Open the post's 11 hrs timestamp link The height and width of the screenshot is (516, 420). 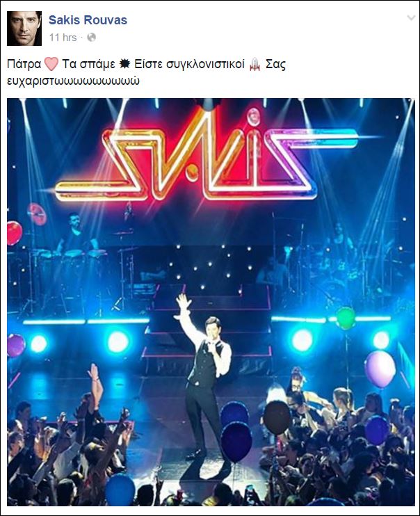(63, 38)
